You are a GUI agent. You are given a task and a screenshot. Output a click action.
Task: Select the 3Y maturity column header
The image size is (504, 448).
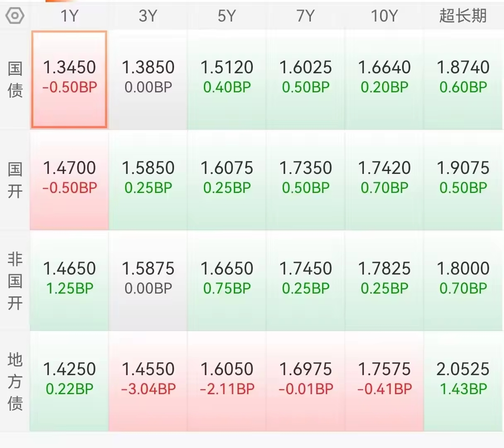click(148, 16)
